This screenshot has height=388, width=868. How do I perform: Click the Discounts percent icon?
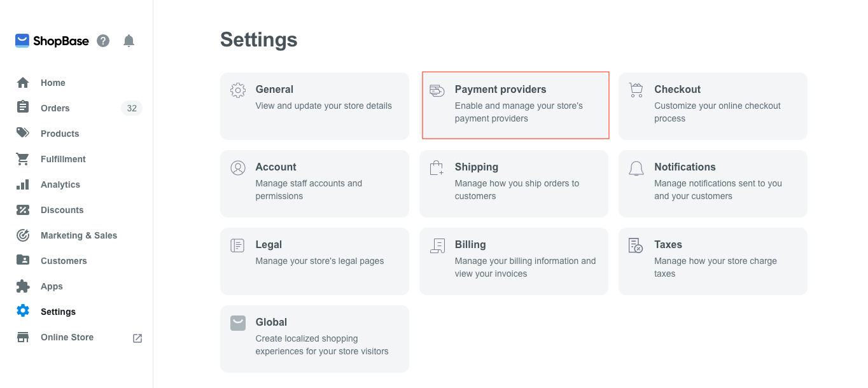tap(23, 210)
